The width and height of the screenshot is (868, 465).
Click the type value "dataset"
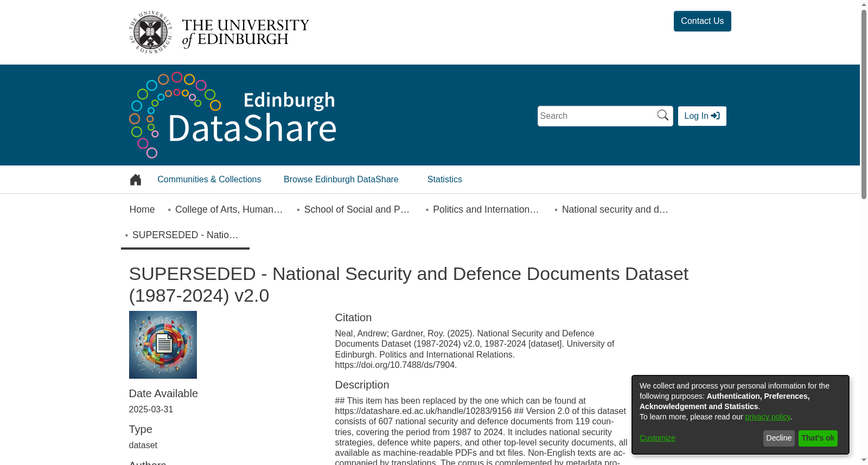point(143,445)
